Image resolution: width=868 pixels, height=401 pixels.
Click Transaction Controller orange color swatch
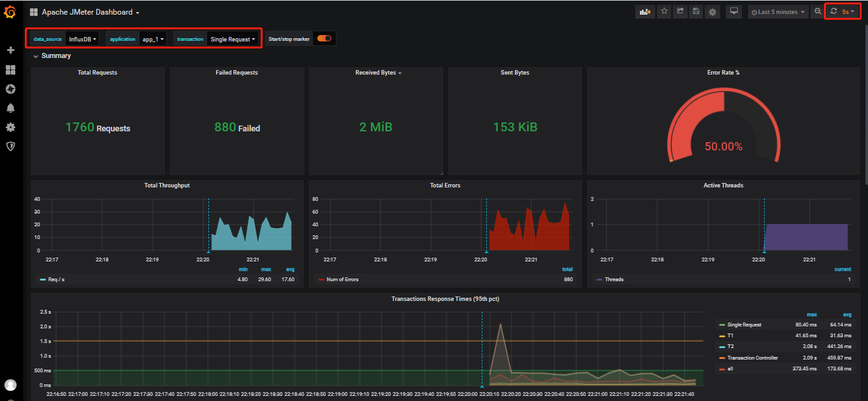pos(721,358)
